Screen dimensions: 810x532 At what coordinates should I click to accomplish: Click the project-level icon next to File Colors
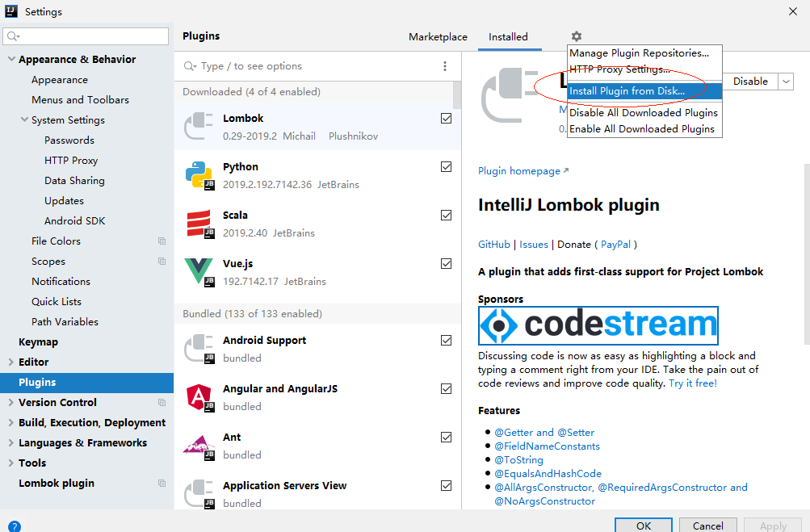pyautogui.click(x=162, y=241)
